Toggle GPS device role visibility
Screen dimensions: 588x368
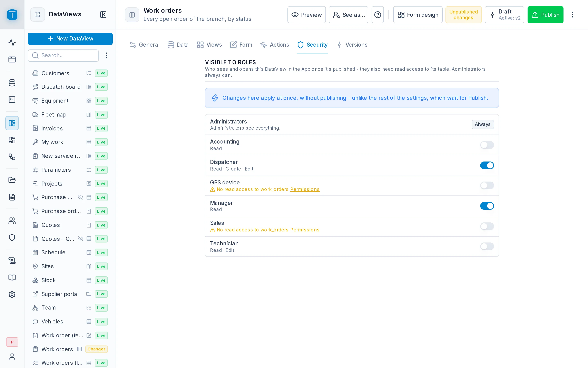click(x=487, y=185)
